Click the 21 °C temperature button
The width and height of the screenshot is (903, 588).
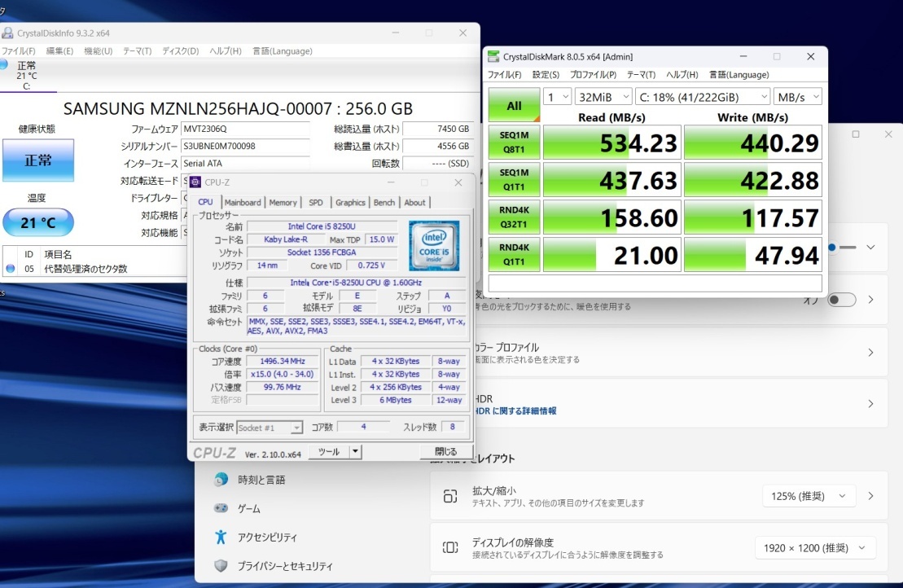point(38,222)
